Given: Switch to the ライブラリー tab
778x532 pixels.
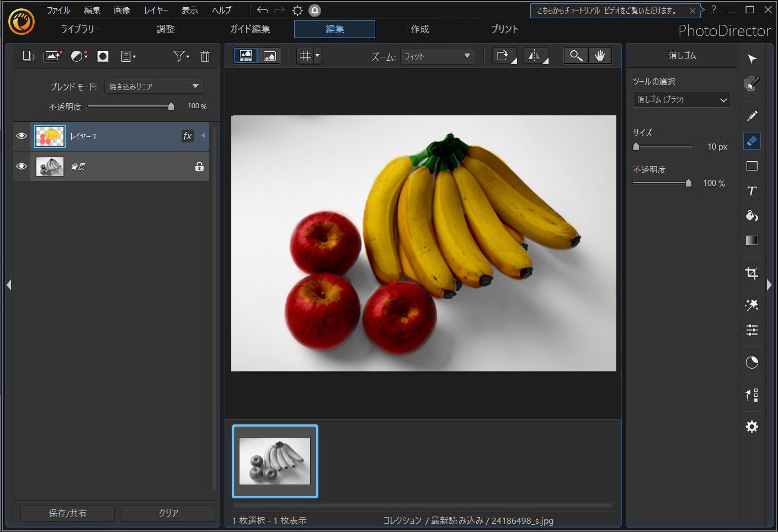Looking at the screenshot, I should click(x=81, y=29).
